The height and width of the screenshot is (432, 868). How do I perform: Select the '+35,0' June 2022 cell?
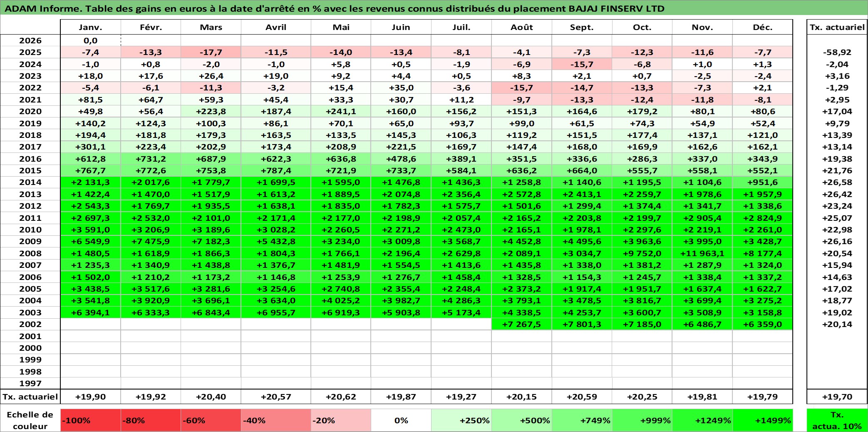401,87
